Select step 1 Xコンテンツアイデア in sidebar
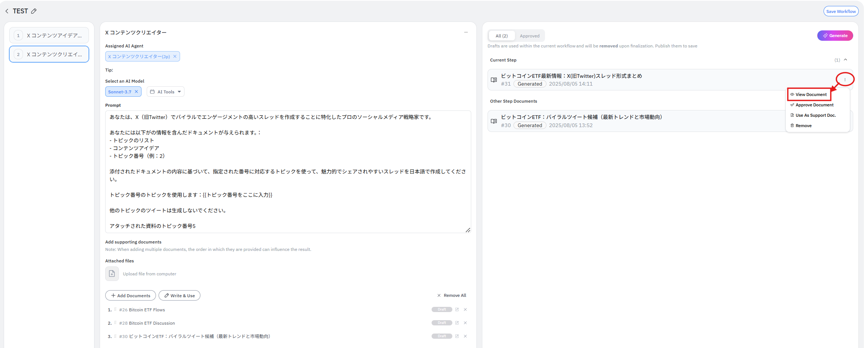The image size is (868, 348). (49, 36)
